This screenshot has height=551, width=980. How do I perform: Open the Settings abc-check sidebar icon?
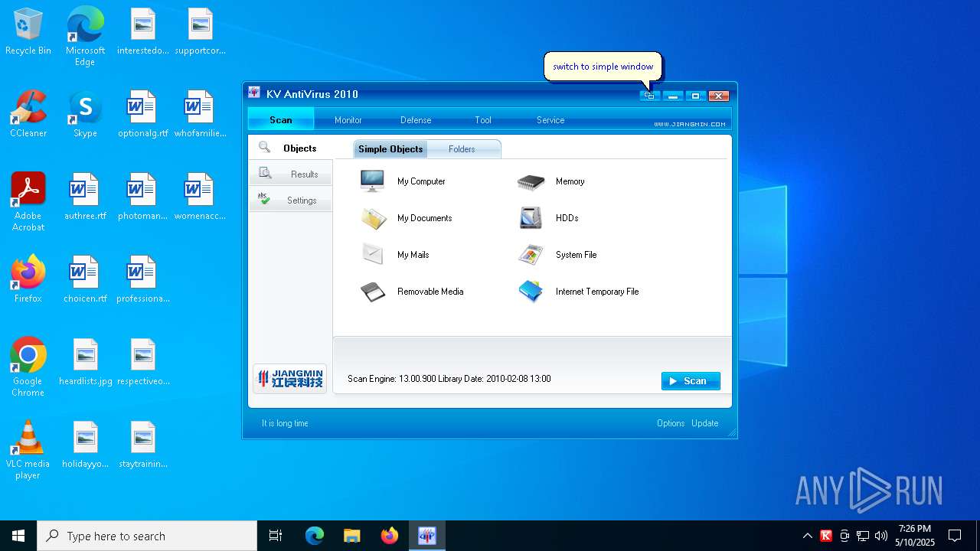click(x=264, y=199)
